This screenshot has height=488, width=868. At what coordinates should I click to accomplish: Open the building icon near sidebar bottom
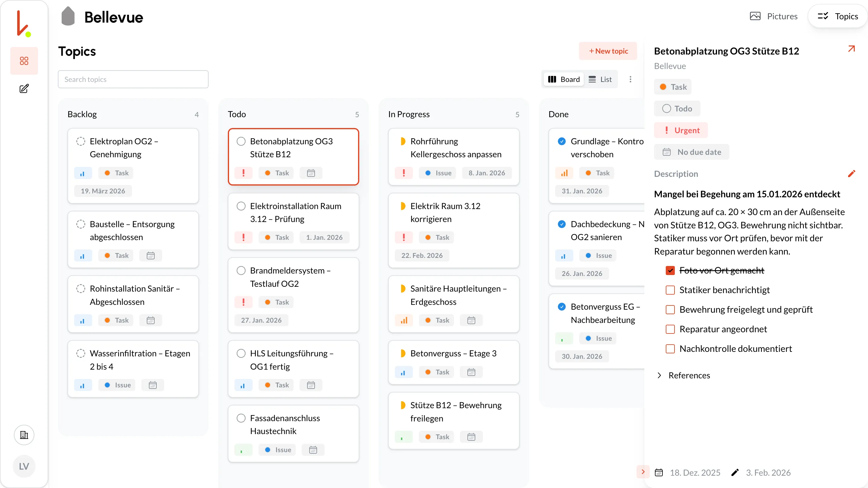point(24,435)
